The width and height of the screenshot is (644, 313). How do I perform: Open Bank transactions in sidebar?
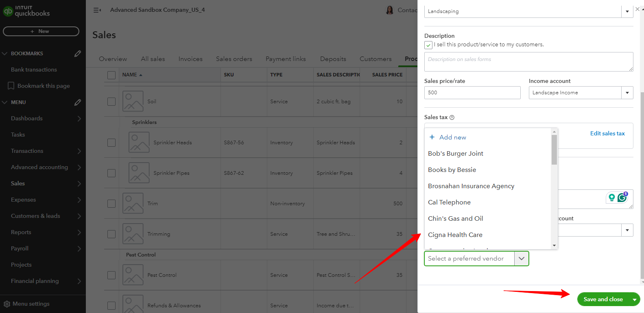[x=34, y=70]
